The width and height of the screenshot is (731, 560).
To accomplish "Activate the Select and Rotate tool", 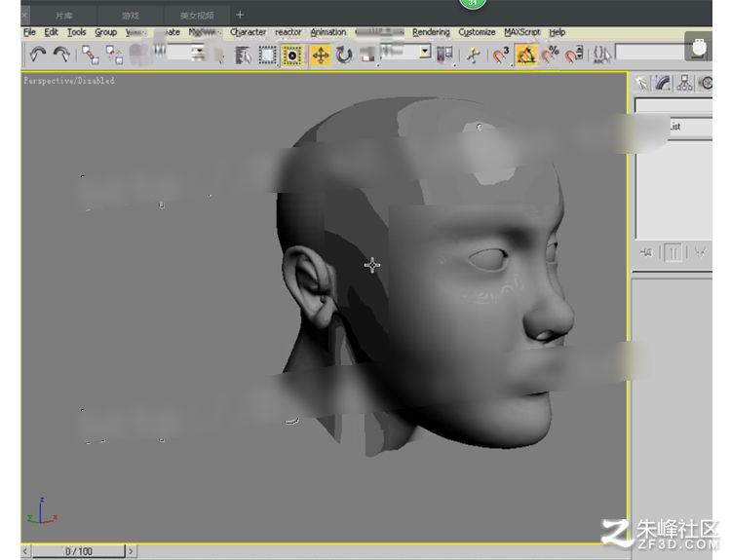I will point(344,56).
